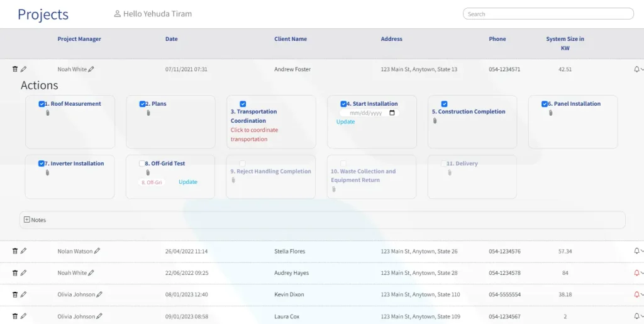This screenshot has height=324, width=644.
Task: Edit manager Olivia Johnson on the Laura Cox row
Action: pos(99,316)
